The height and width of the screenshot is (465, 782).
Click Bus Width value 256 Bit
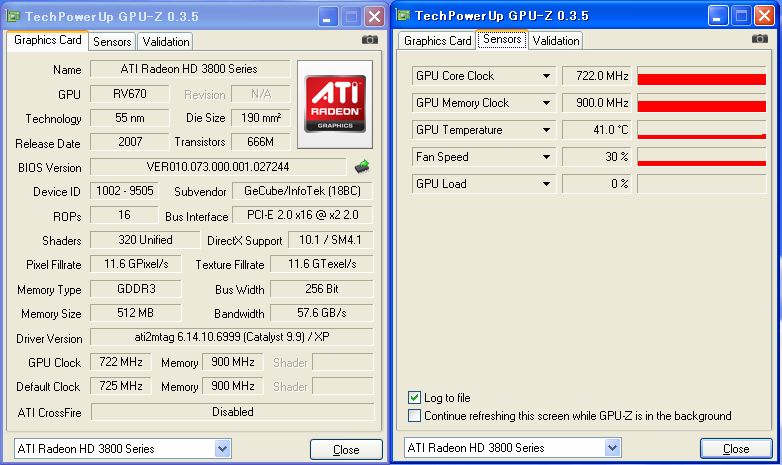click(322, 289)
